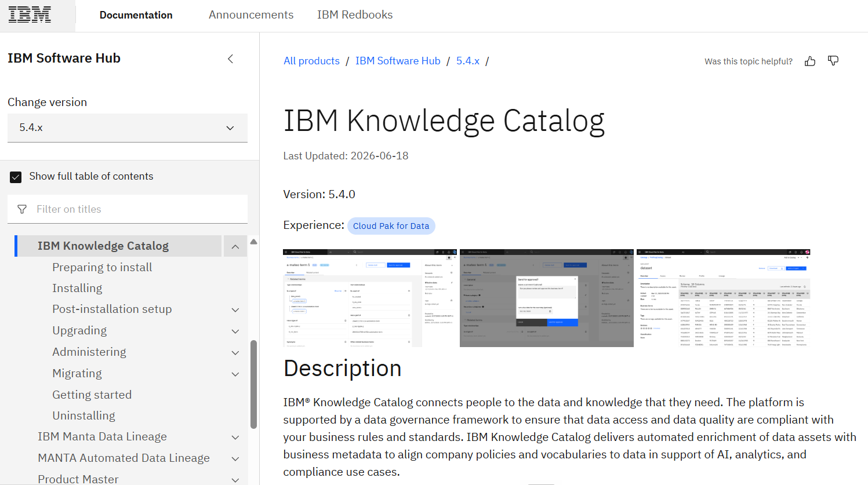
Task: Open the Announcements tab
Action: [x=251, y=15]
